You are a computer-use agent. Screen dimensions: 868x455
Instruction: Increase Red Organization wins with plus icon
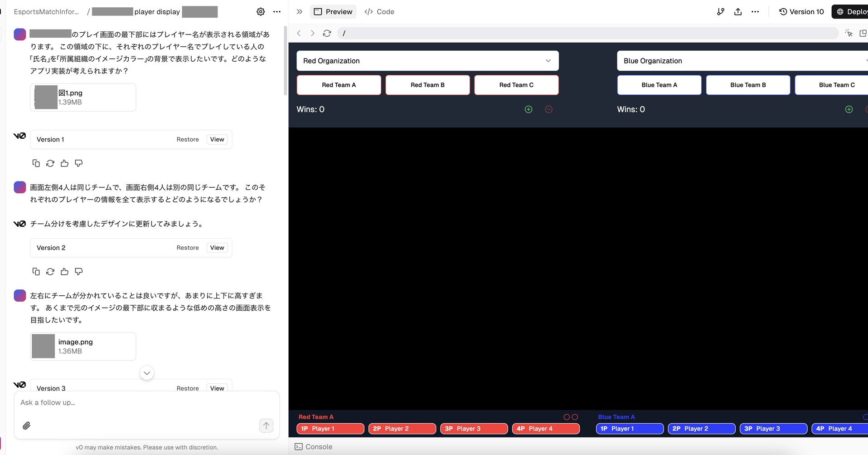pyautogui.click(x=529, y=109)
